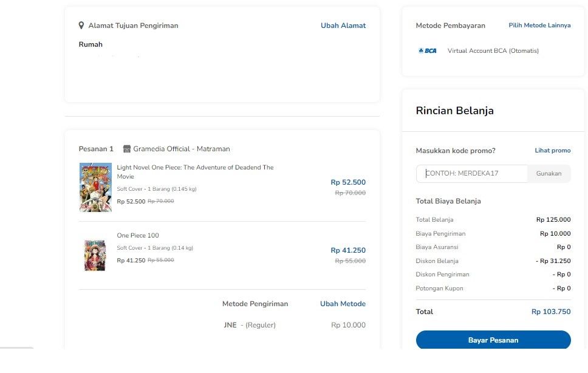Click the One Piece 100 cover thumbnail

click(95, 255)
